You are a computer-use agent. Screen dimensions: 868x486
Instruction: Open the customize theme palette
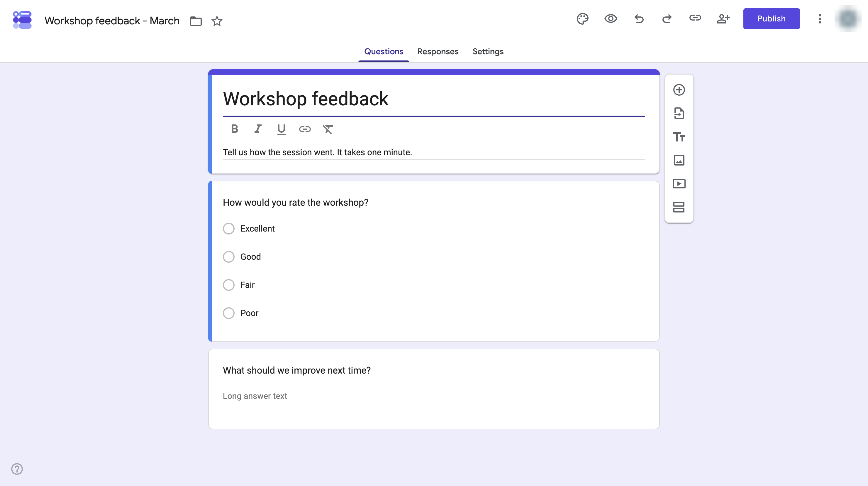(583, 18)
